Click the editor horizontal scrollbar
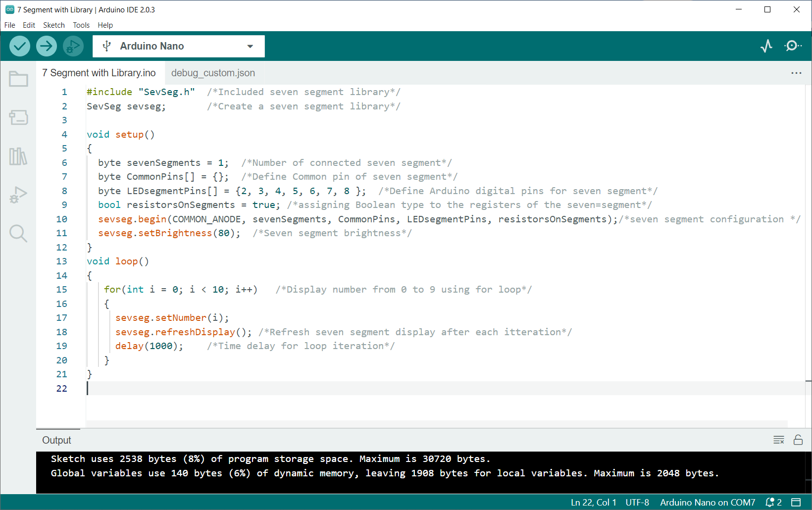812x510 pixels. [437, 424]
